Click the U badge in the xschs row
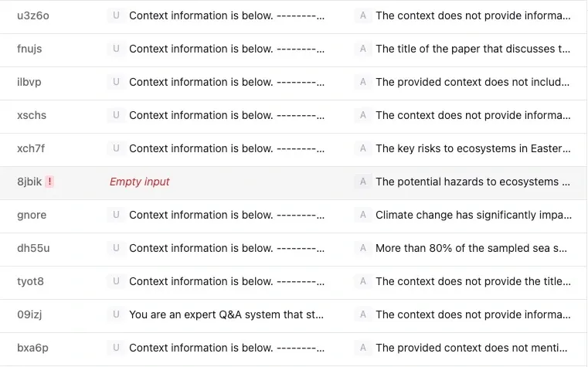Screen dimensions: 588x367 pos(116,115)
